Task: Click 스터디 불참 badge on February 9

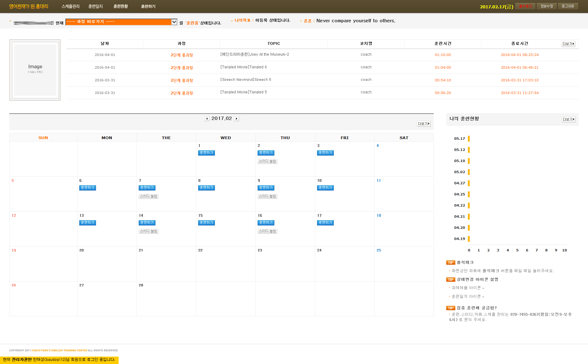Action: (x=267, y=196)
